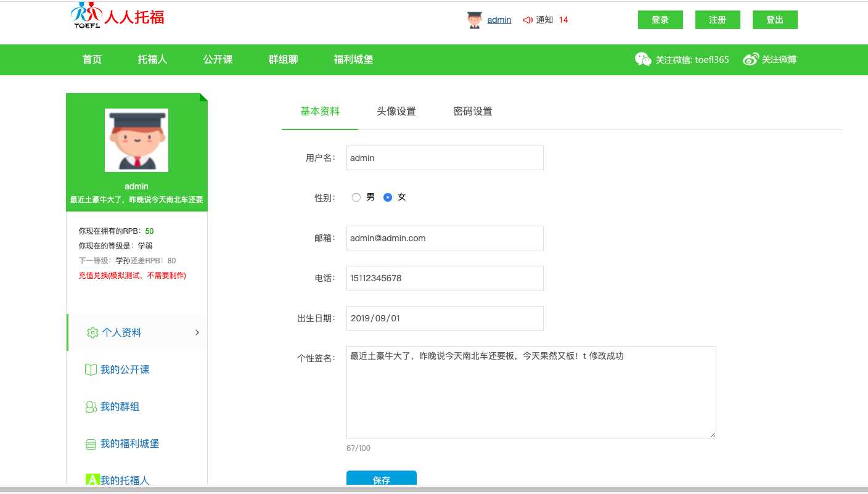Open 我的福利城堡 in sidebar

coord(130,443)
